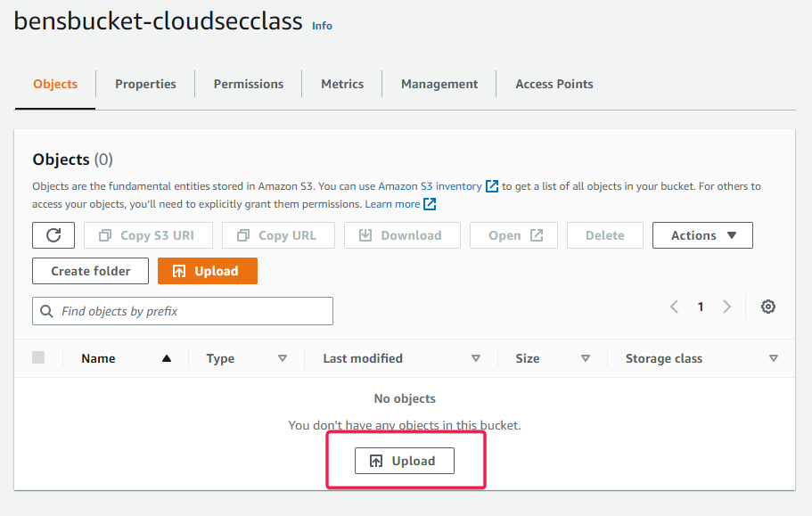Open the table preferences gear icon
Image resolution: width=812 pixels, height=516 pixels.
point(768,307)
